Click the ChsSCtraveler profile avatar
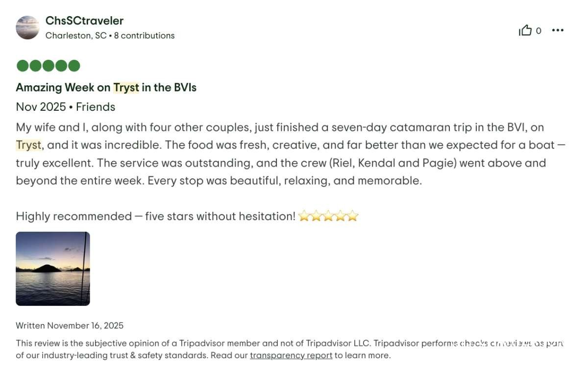Screen dimensions: 588x367 [27, 27]
